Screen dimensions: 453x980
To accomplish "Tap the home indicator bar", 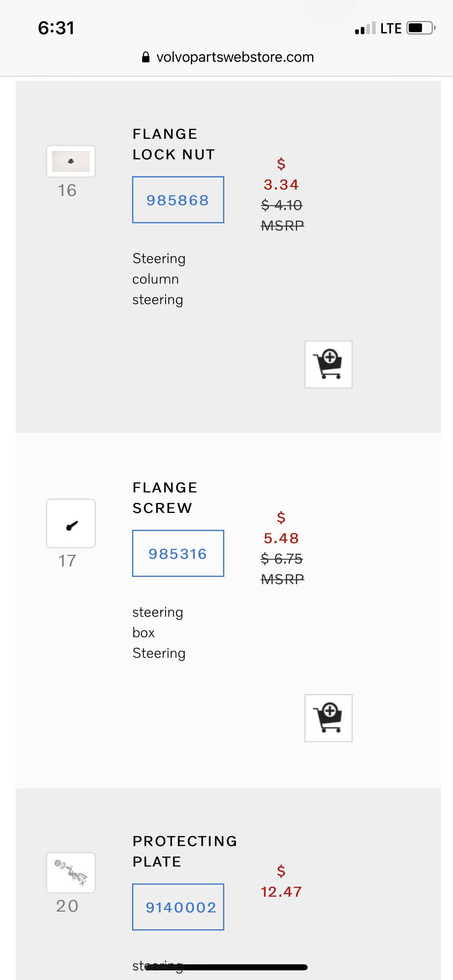I will point(226,967).
